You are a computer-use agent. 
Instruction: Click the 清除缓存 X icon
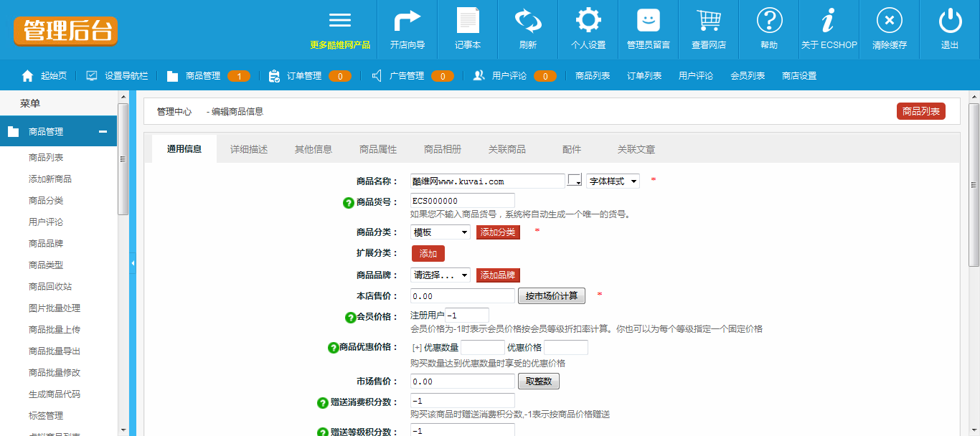click(890, 21)
